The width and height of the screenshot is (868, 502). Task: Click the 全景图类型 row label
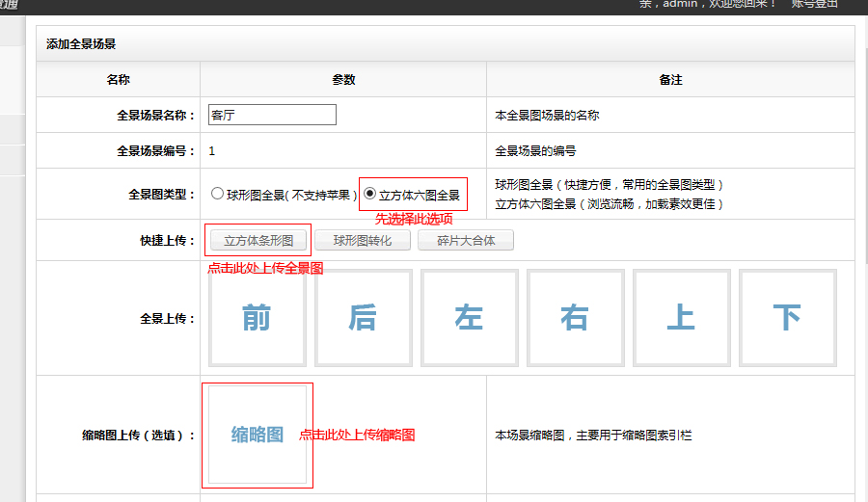[162, 194]
